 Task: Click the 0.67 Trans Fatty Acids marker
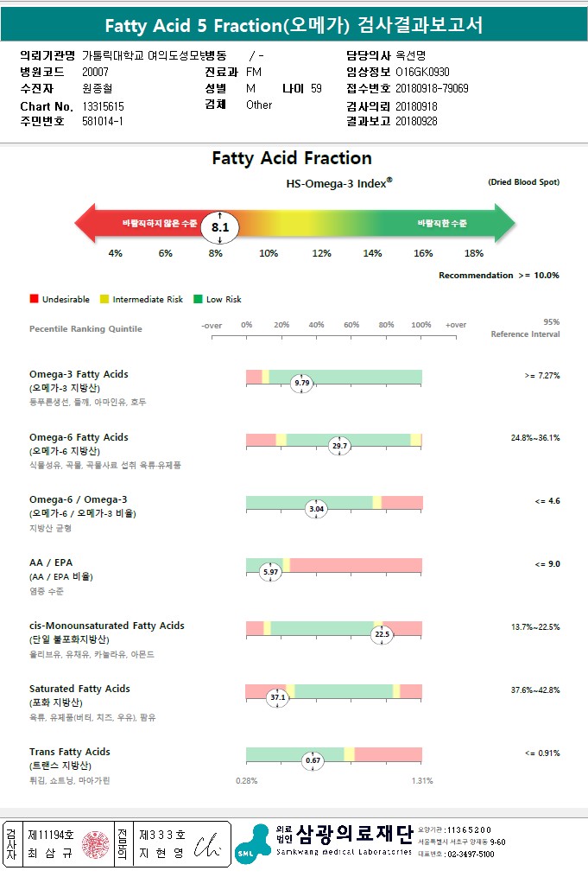click(x=313, y=760)
